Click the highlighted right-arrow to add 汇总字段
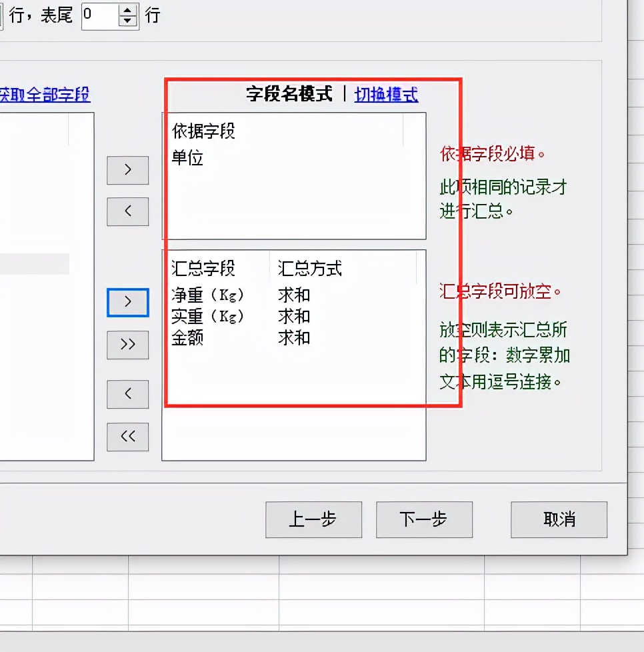Viewport: 644px width, 652px height. click(127, 302)
